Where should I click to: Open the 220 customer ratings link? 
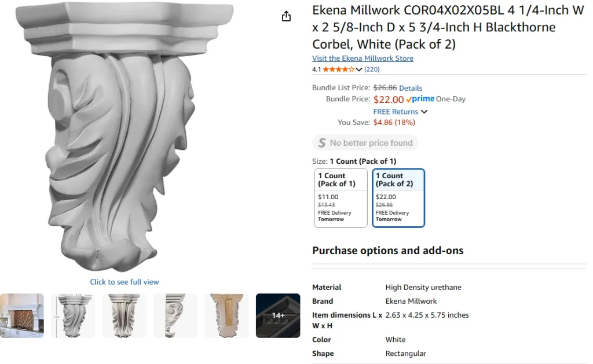pos(372,69)
